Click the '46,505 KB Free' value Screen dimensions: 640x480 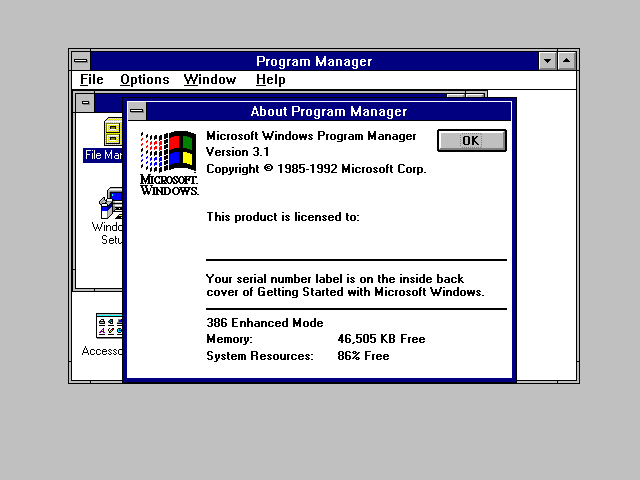381,339
